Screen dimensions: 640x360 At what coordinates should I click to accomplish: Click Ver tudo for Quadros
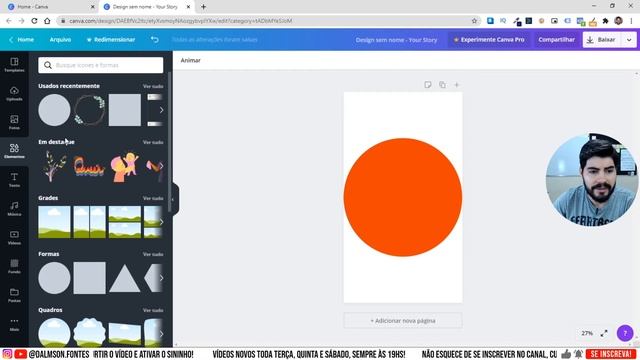tap(153, 310)
